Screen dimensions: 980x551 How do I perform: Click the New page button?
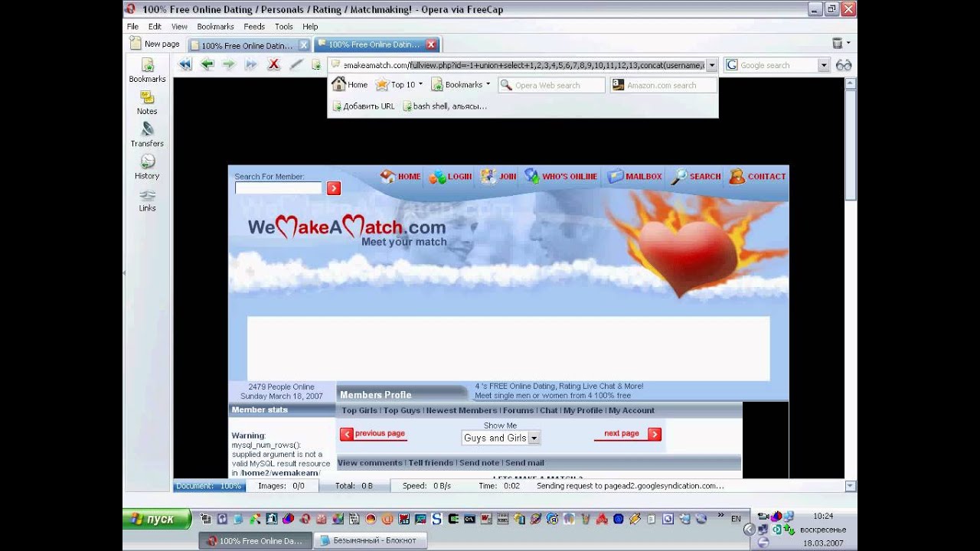(155, 44)
